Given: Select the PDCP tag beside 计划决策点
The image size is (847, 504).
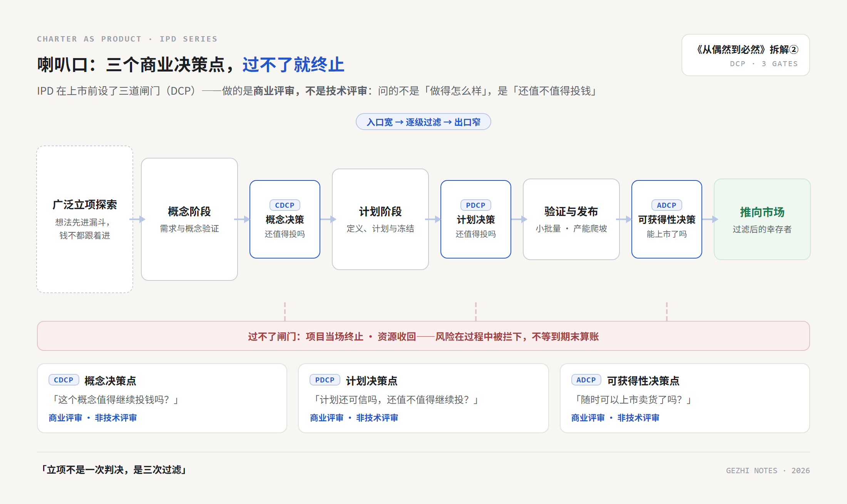Looking at the screenshot, I should point(325,380).
